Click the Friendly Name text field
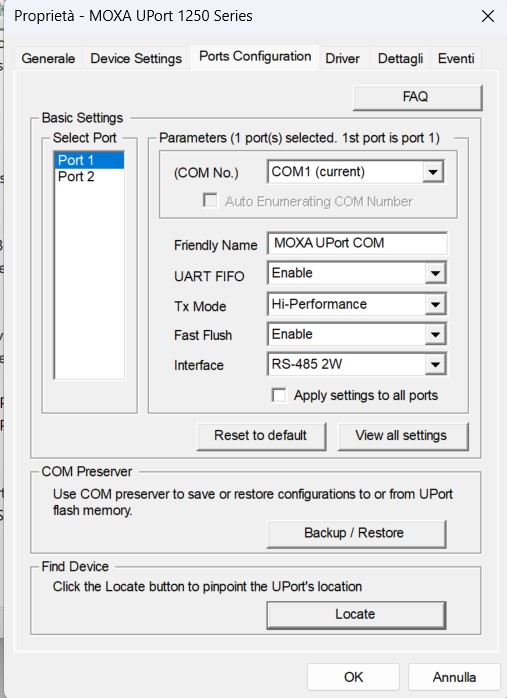Screen dimensions: 507x698 click(357, 243)
